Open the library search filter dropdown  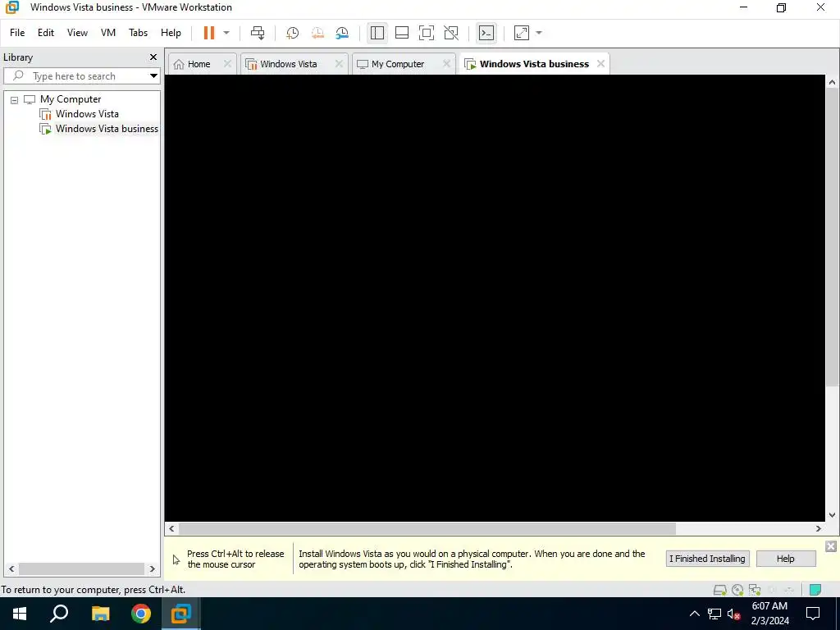pos(153,76)
